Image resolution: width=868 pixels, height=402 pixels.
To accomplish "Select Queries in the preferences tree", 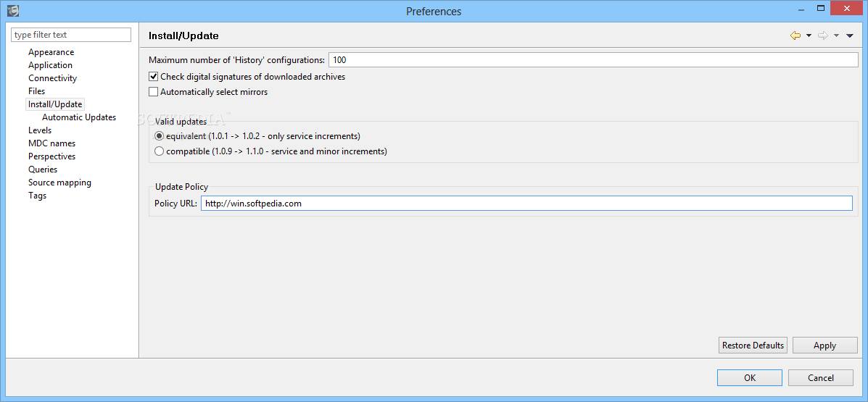I will point(43,169).
